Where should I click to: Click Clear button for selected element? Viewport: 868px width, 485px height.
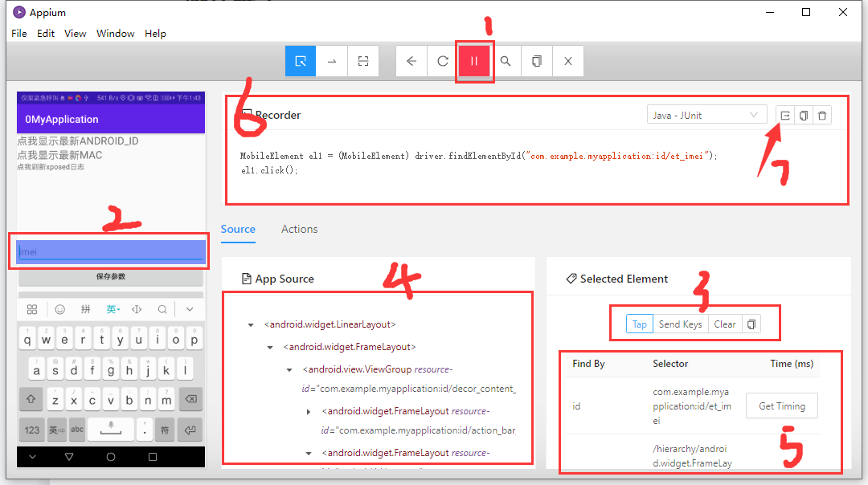coord(725,324)
